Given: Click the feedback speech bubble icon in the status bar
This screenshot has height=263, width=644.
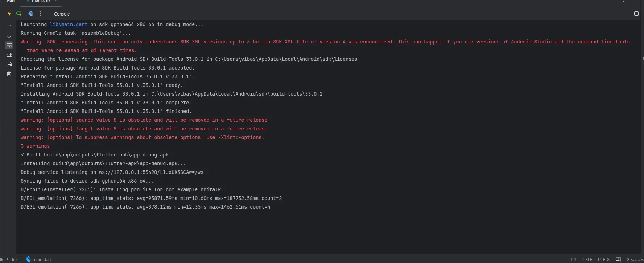Looking at the screenshot, I should coord(618,259).
